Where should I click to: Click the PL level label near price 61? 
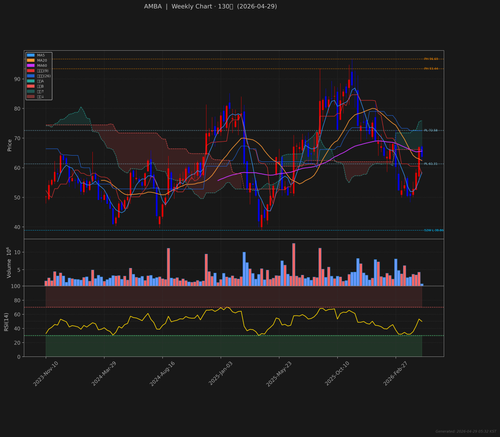pos(431,164)
